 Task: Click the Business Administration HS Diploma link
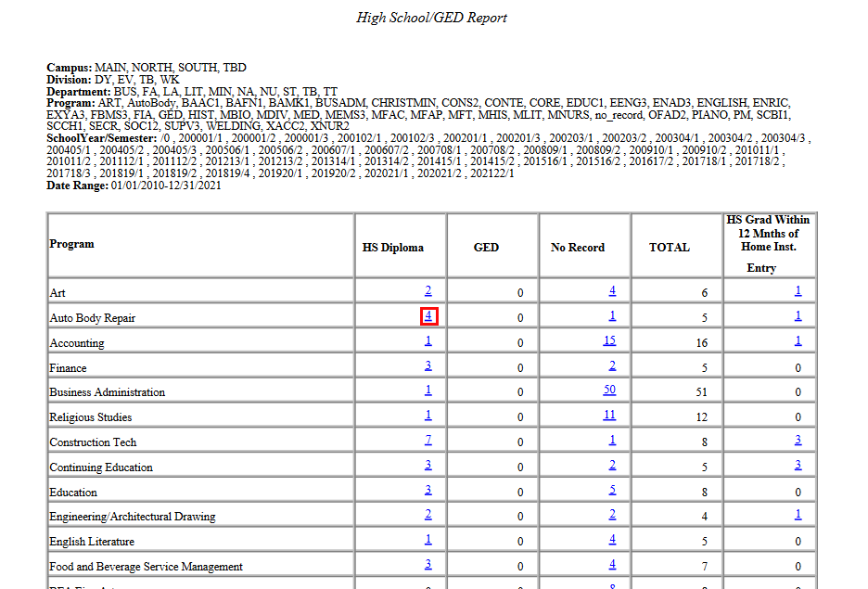(428, 390)
